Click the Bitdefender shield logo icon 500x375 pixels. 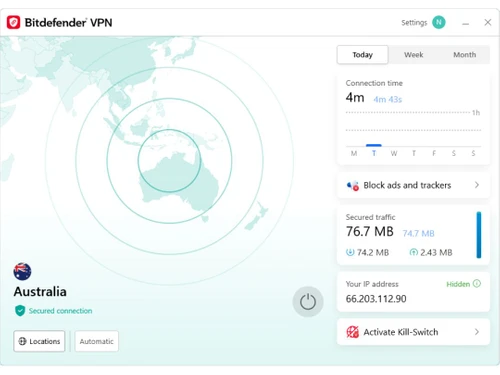tap(13, 22)
